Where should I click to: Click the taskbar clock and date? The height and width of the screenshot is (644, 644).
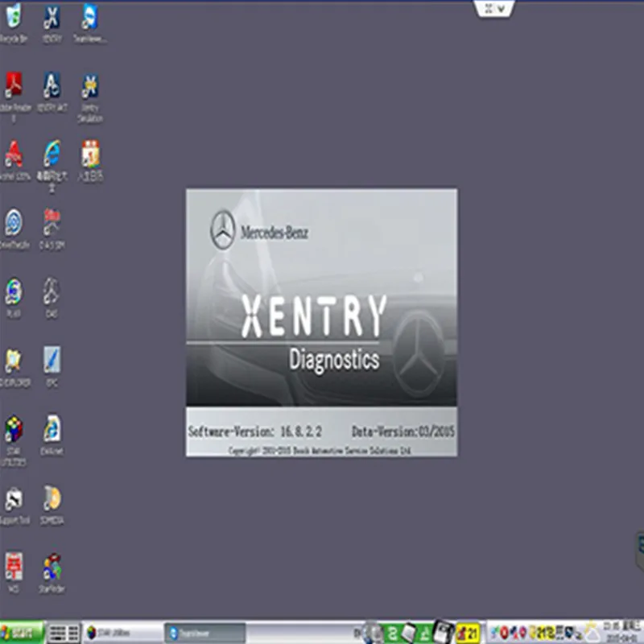tap(623, 633)
